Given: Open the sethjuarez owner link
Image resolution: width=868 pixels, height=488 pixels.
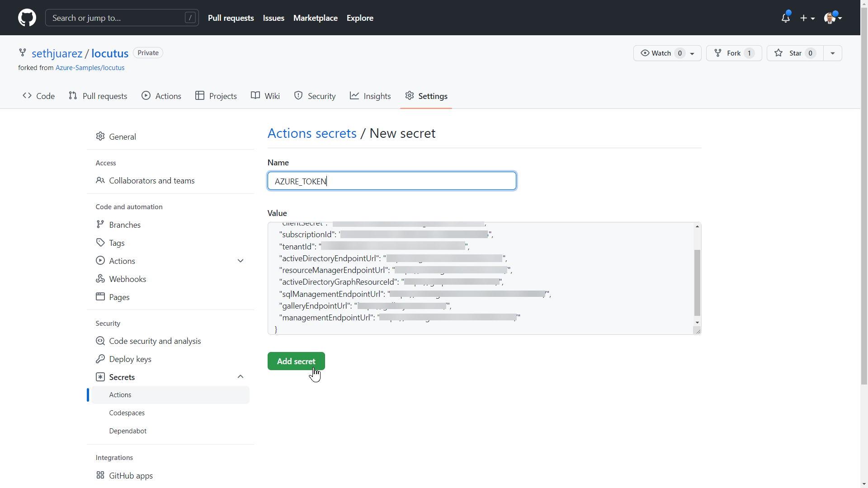Looking at the screenshot, I should [x=57, y=53].
